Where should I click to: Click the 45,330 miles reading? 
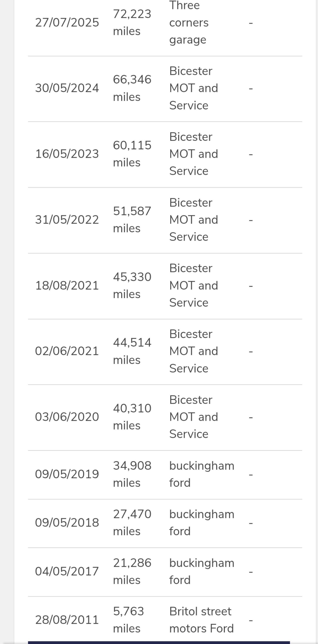pos(132,285)
